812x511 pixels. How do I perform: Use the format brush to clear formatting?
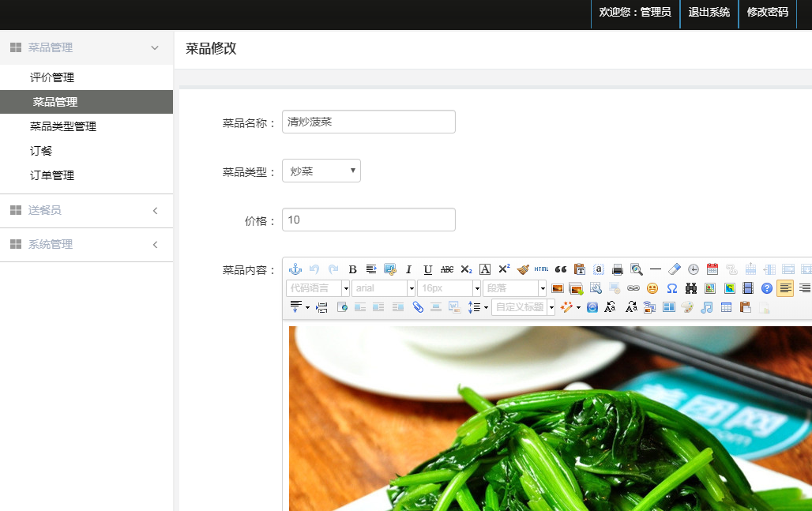tap(523, 269)
